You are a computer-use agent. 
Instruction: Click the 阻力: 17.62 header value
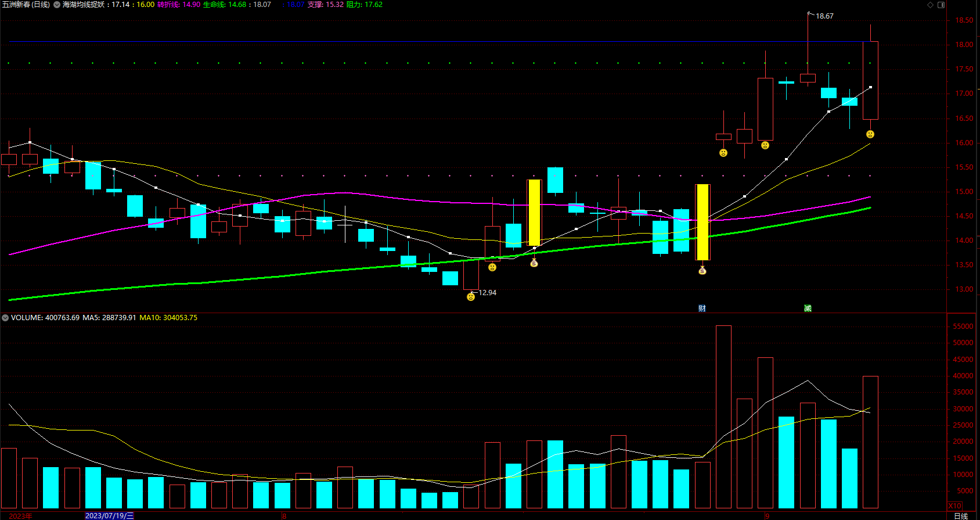point(364,5)
